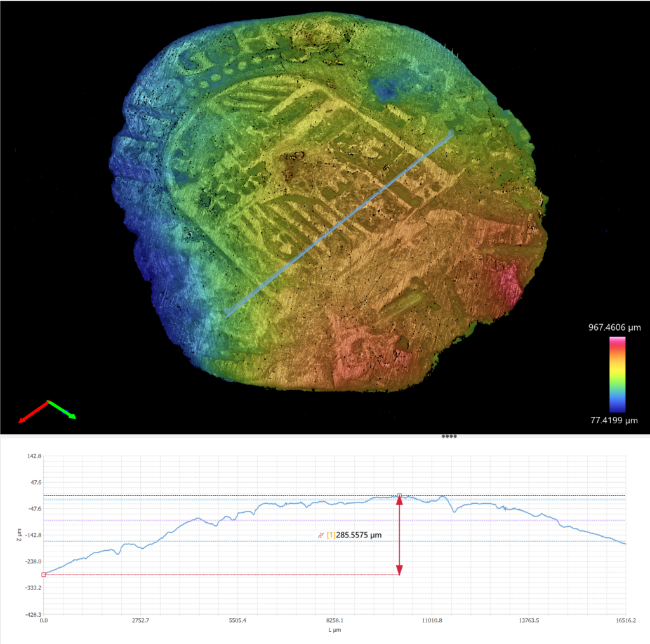This screenshot has height=644, width=650.
Task: Select the red marker at the profile peak
Action: click(399, 495)
